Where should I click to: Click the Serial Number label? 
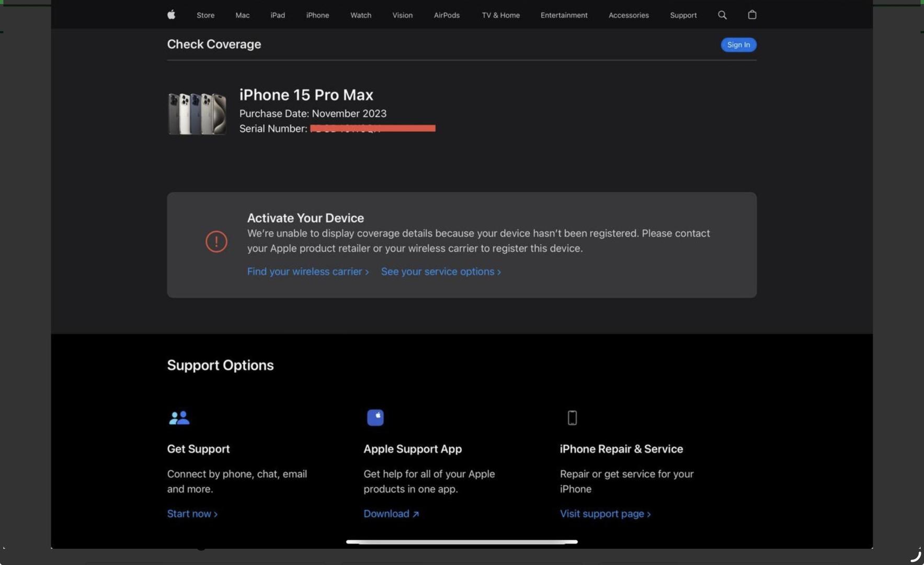point(273,129)
